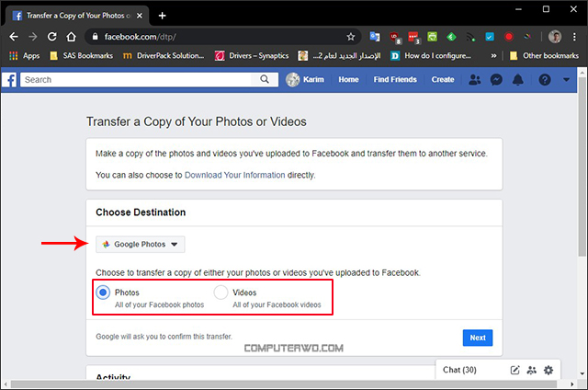Open the uBlock extension icon

(x=395, y=38)
